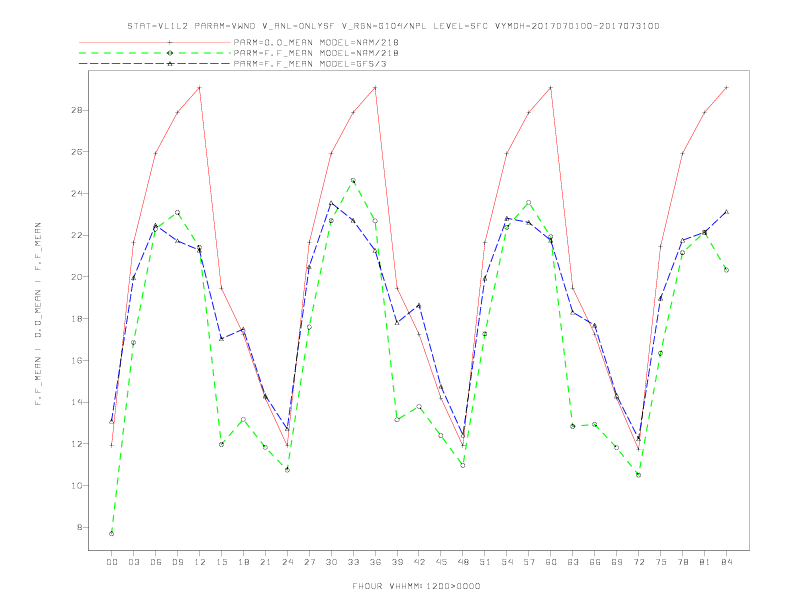Click x-axis forecast hour label 15
Screen dimensions: 792x612
point(221,562)
